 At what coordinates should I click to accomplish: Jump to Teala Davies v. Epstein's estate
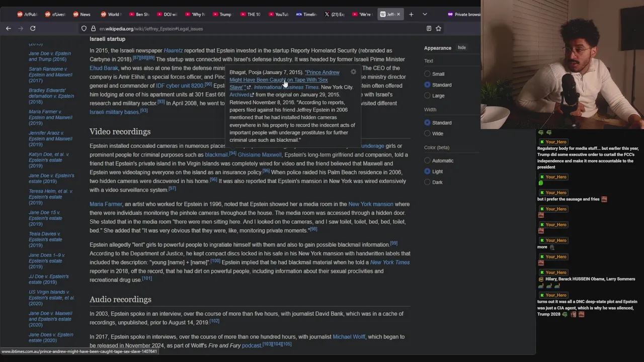tap(45, 239)
